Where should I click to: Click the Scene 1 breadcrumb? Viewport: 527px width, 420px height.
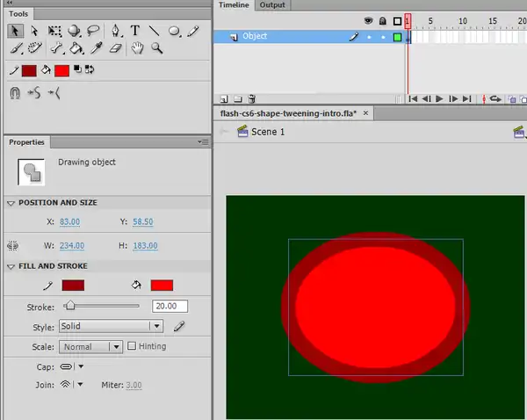point(268,132)
